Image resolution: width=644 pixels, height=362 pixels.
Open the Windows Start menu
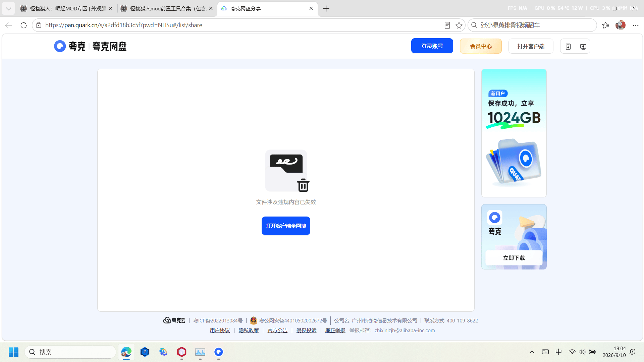tap(13, 352)
